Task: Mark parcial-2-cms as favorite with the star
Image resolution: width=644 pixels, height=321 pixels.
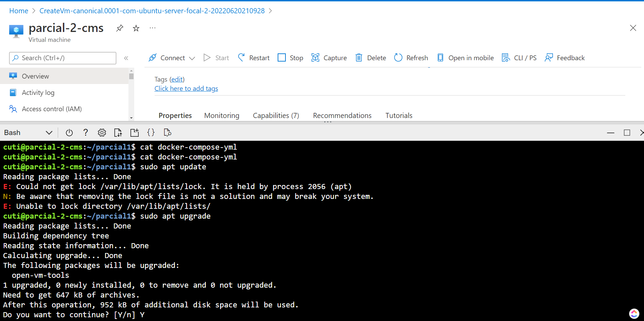Action: click(136, 28)
